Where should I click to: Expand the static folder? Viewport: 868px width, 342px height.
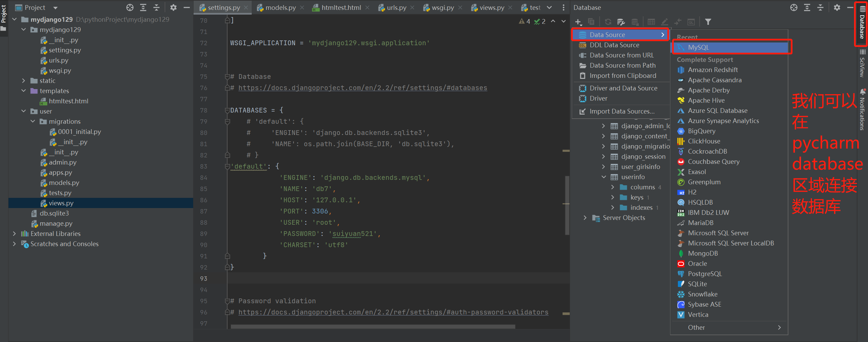23,81
